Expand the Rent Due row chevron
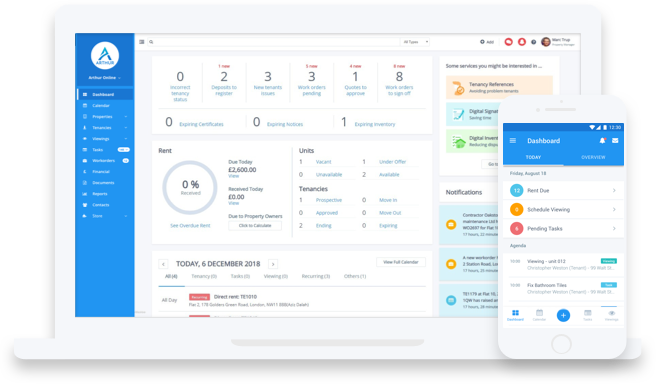656x384 pixels. point(614,190)
